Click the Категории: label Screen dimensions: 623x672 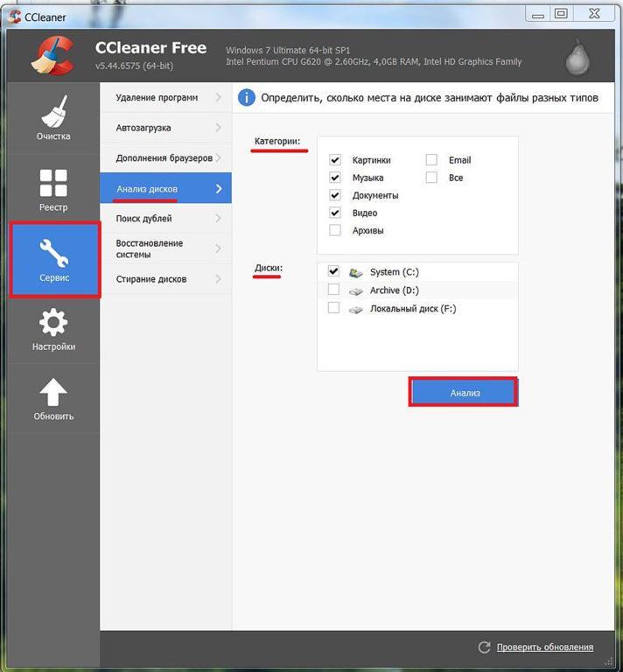(x=277, y=141)
